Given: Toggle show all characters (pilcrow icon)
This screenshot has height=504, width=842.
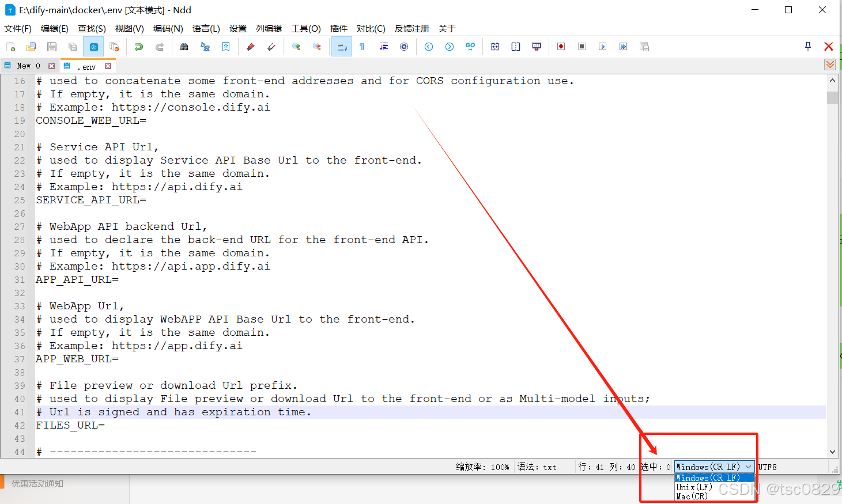Looking at the screenshot, I should click(x=362, y=47).
